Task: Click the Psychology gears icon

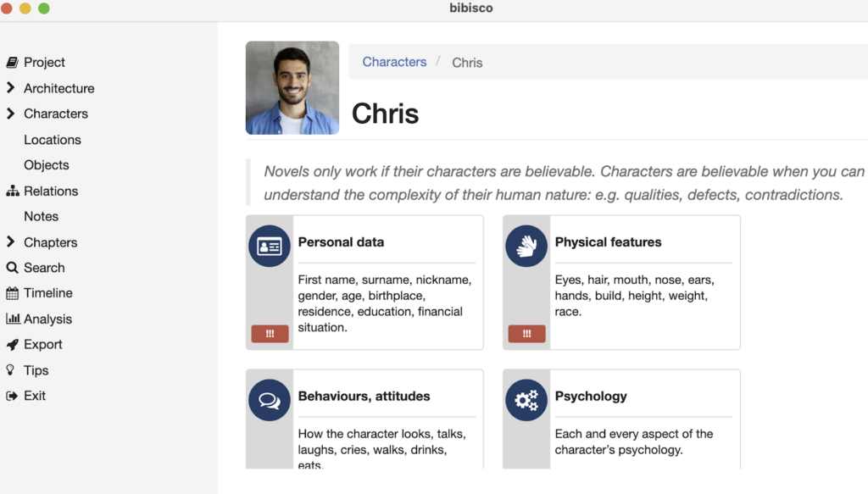Action: pos(526,401)
